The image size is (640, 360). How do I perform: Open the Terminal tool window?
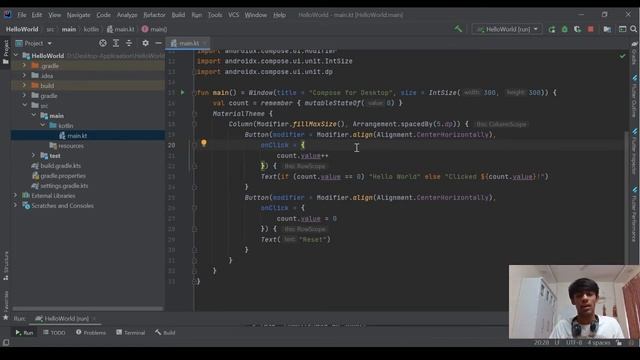point(131,333)
